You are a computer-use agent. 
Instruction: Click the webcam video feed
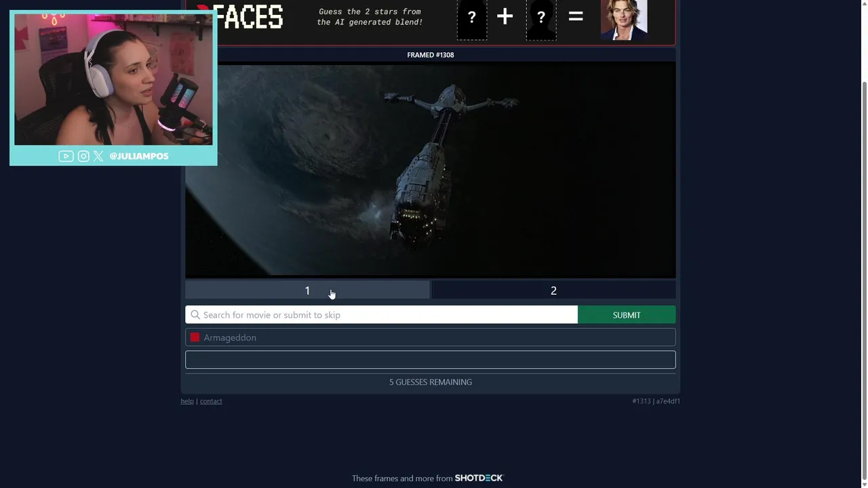click(113, 79)
